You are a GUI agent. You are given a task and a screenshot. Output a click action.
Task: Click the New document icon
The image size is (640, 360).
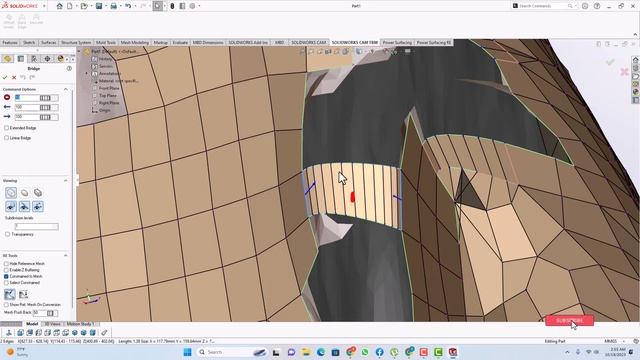tap(70, 6)
